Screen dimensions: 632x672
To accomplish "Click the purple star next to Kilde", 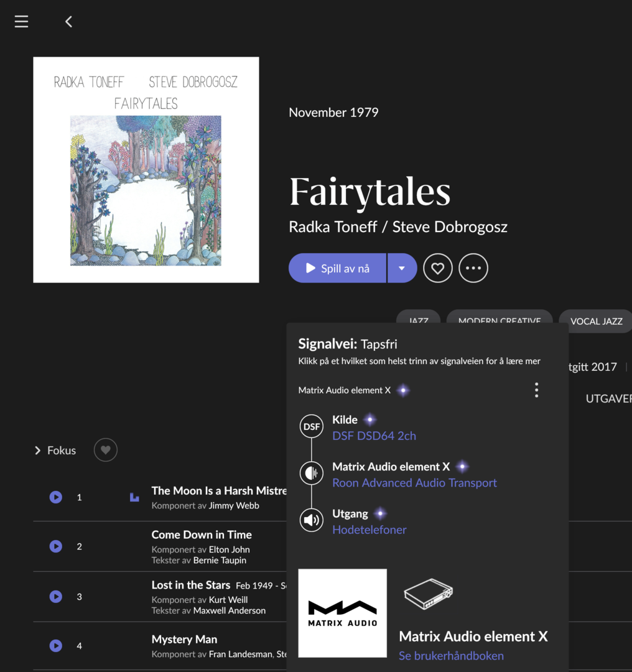I will point(369,419).
